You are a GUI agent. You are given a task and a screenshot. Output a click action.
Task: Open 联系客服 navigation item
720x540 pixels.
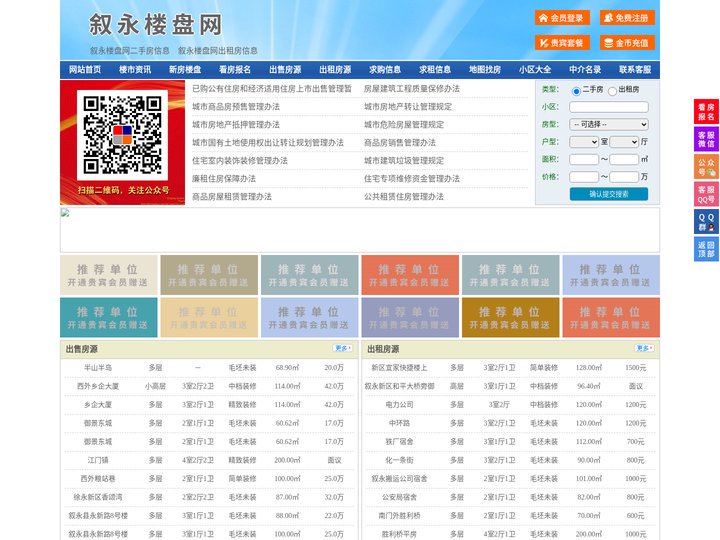pyautogui.click(x=635, y=70)
